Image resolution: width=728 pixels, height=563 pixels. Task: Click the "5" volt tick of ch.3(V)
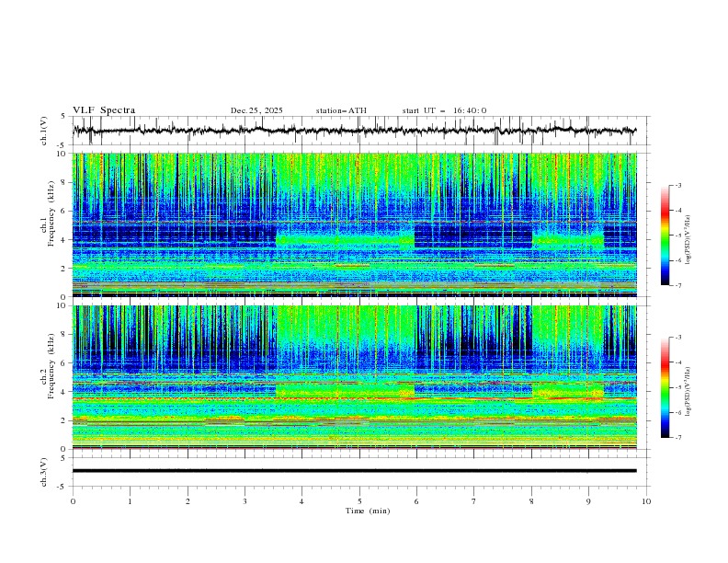63,458
